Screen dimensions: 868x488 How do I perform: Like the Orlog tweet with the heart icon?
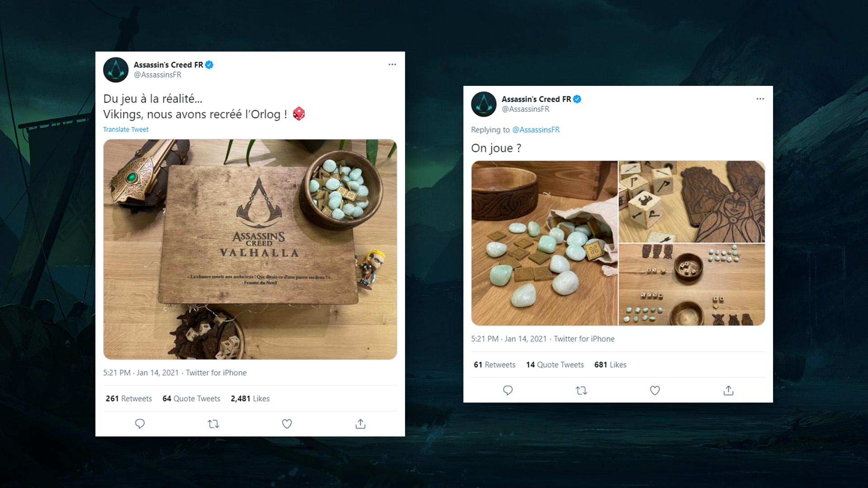click(287, 424)
